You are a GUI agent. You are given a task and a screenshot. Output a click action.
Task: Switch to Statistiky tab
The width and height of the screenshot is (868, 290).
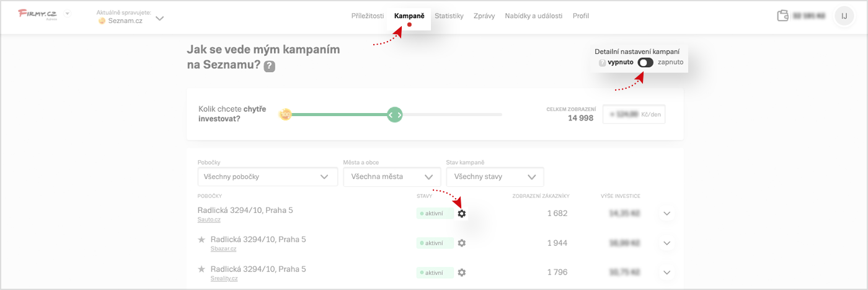tap(449, 16)
